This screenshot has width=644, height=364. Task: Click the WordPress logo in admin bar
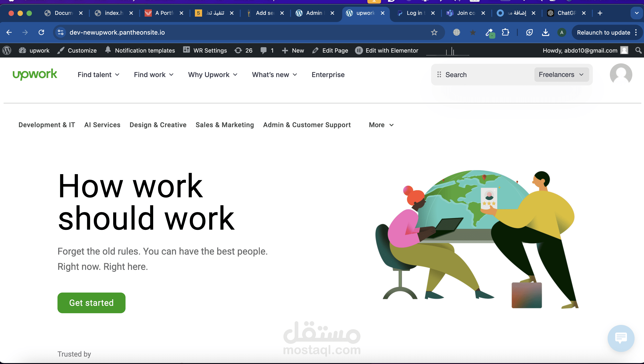click(7, 50)
